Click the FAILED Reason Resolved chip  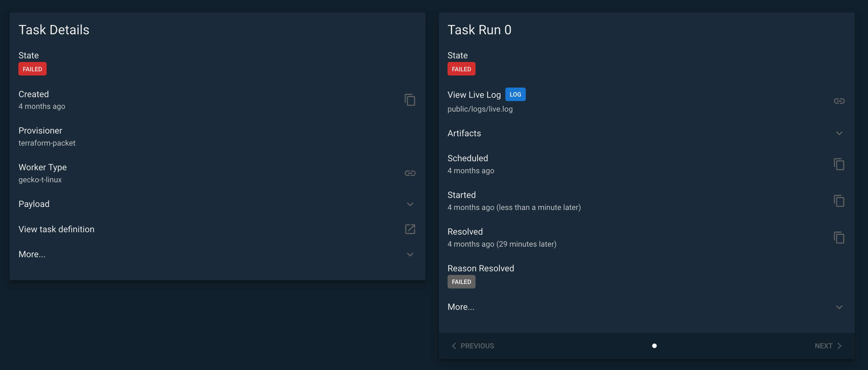coord(461,282)
